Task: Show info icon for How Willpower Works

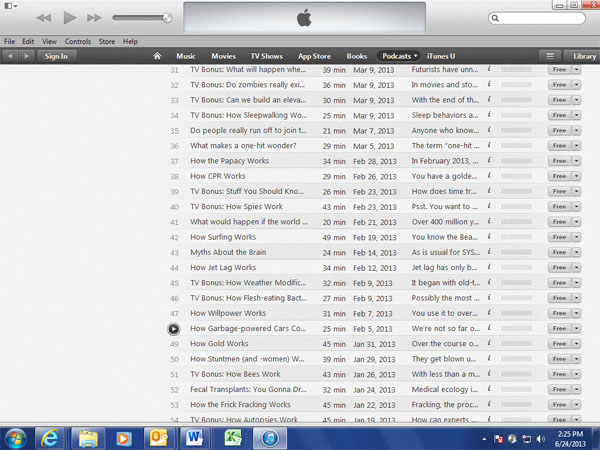Action: pos(489,313)
